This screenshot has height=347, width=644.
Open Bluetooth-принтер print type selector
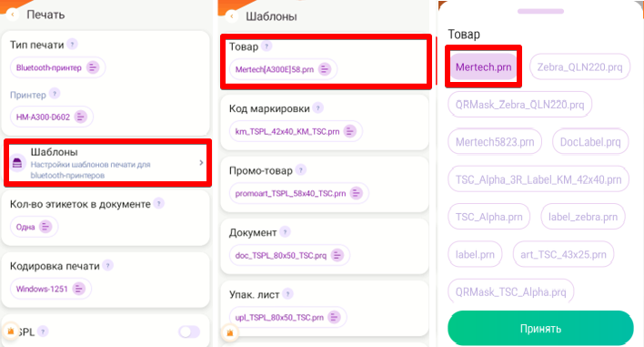(57, 67)
